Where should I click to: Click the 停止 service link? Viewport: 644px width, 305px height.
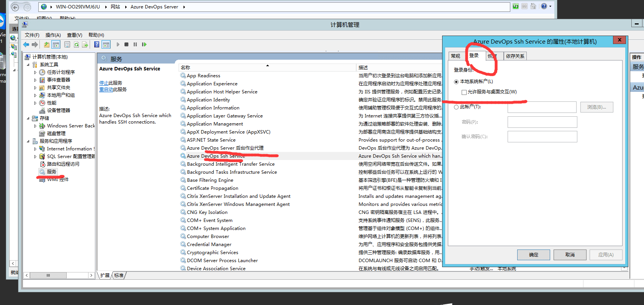tap(103, 83)
